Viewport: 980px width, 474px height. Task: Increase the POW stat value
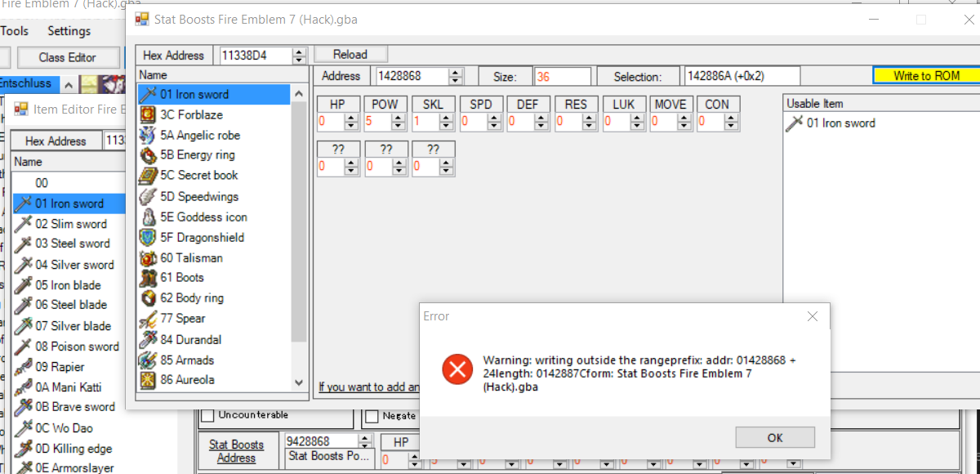click(x=399, y=118)
